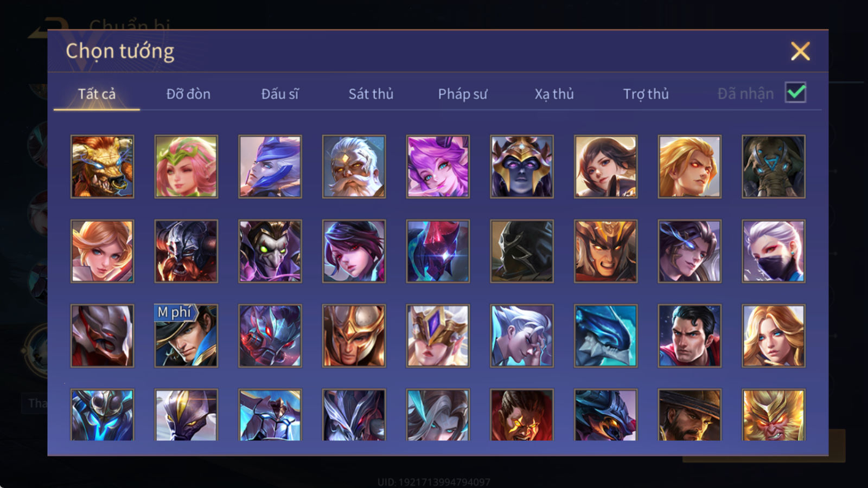This screenshot has width=868, height=488.
Task: Close the 'Chọn tướng' dialog
Action: pyautogui.click(x=800, y=52)
